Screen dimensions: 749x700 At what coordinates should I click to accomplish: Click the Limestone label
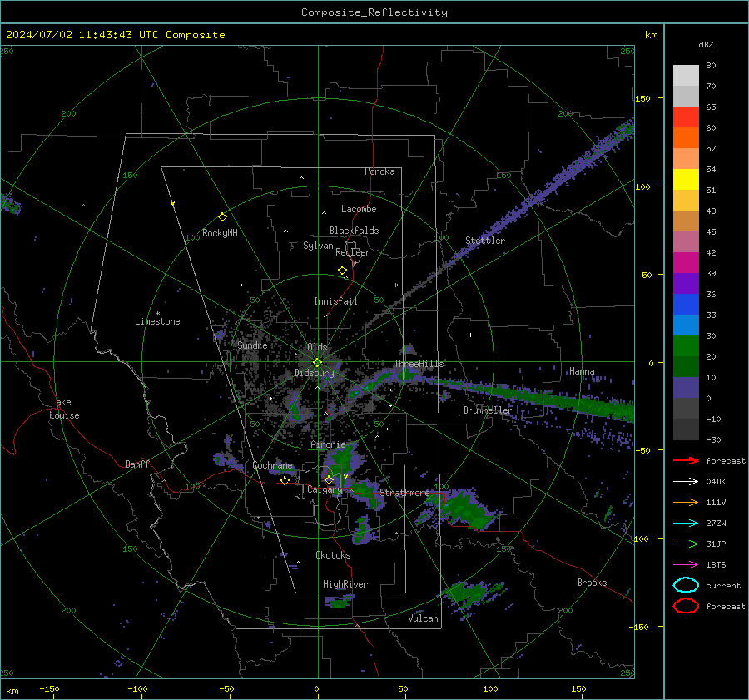[157, 321]
